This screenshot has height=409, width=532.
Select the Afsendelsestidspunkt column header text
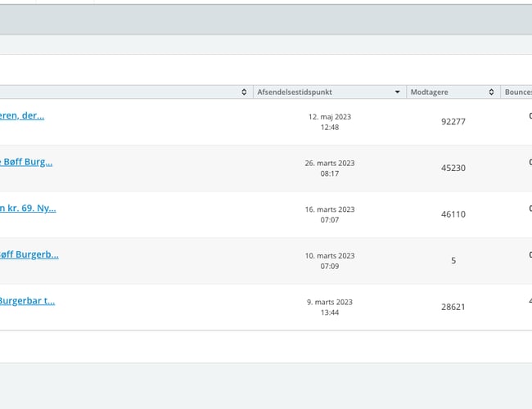click(294, 92)
